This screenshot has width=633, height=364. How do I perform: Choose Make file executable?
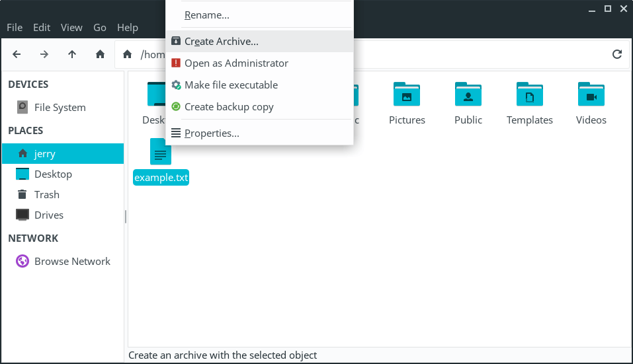(231, 85)
